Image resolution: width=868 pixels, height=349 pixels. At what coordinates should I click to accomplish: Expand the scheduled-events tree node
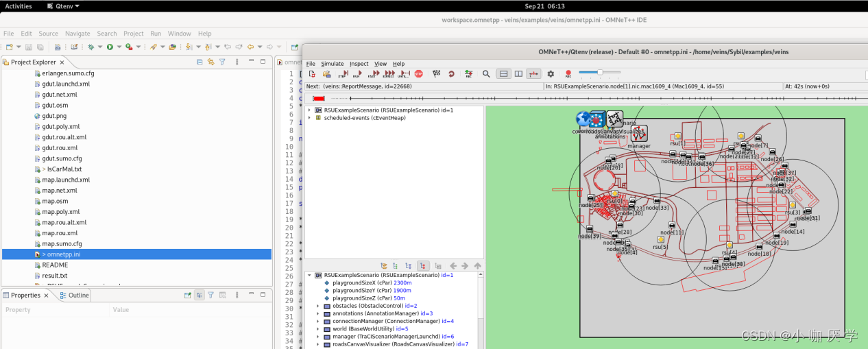[x=309, y=118]
